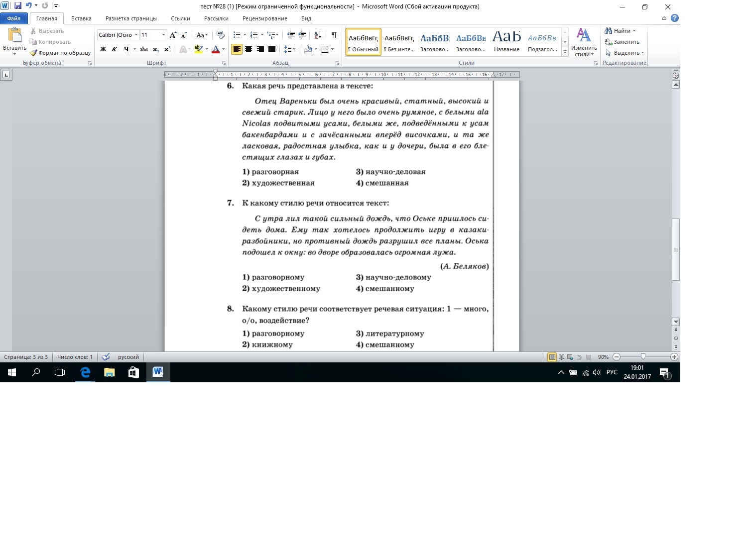Click the Sort (A-Z) icon
This screenshot has height=560, width=747.
(x=318, y=35)
